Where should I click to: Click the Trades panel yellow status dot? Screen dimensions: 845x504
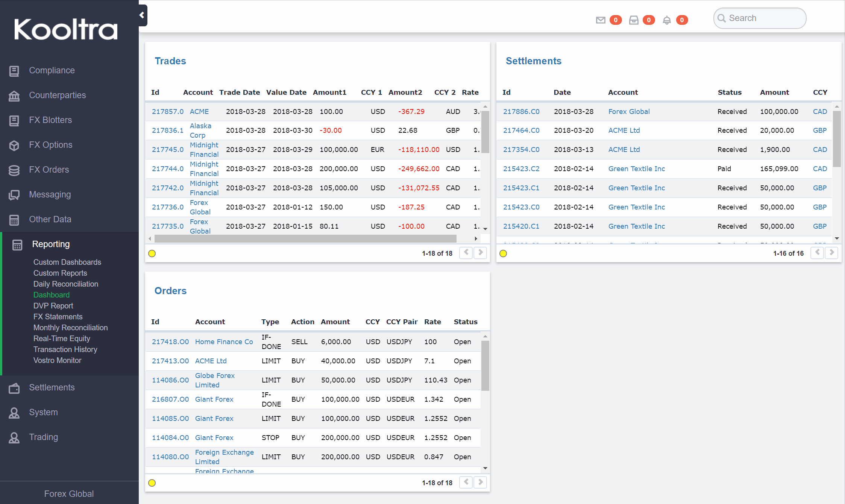click(x=152, y=254)
